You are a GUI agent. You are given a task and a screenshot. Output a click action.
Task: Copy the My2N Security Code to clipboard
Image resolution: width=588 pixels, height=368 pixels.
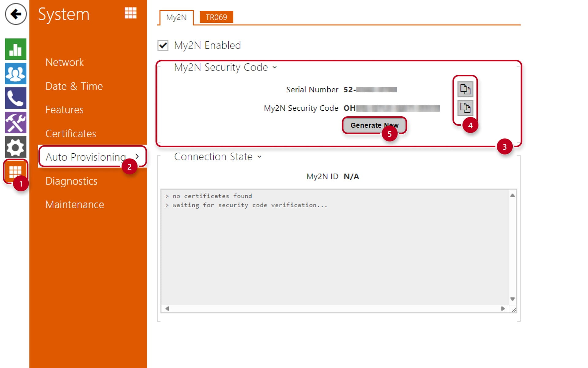(465, 108)
